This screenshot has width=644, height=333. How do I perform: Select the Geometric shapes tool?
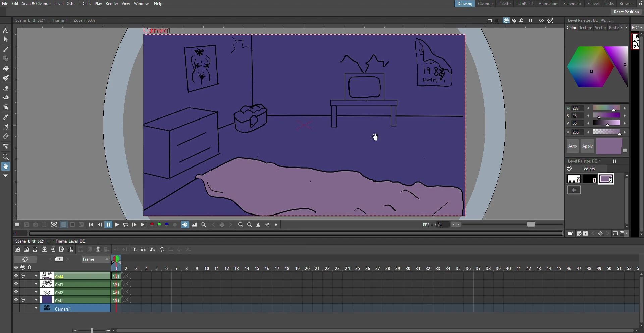click(x=6, y=59)
